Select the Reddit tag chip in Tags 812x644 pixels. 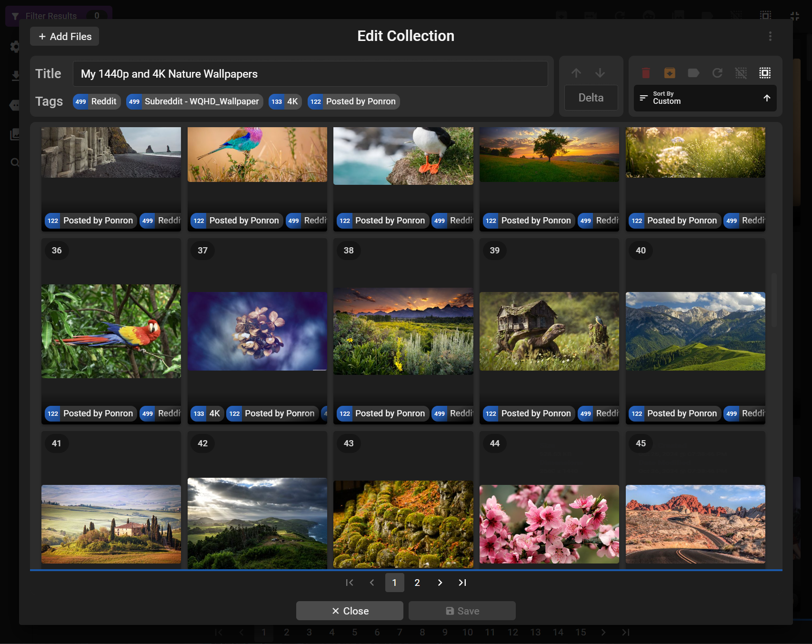coord(97,101)
